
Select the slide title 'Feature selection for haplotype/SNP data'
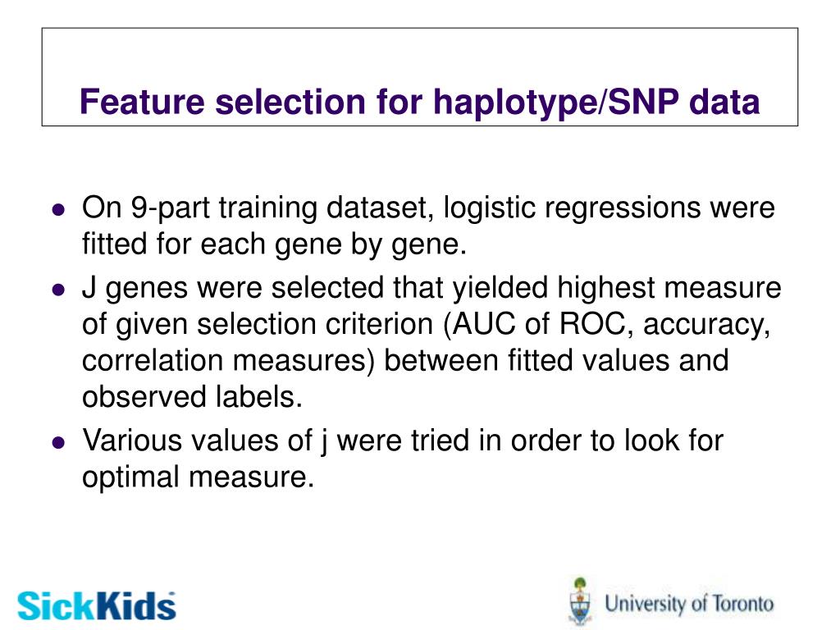click(419, 102)
